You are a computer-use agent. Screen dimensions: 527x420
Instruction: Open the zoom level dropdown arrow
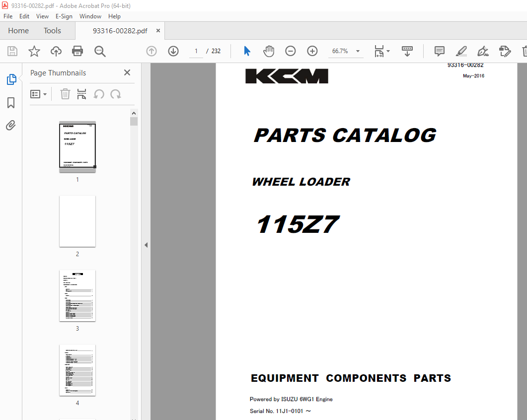(x=358, y=51)
